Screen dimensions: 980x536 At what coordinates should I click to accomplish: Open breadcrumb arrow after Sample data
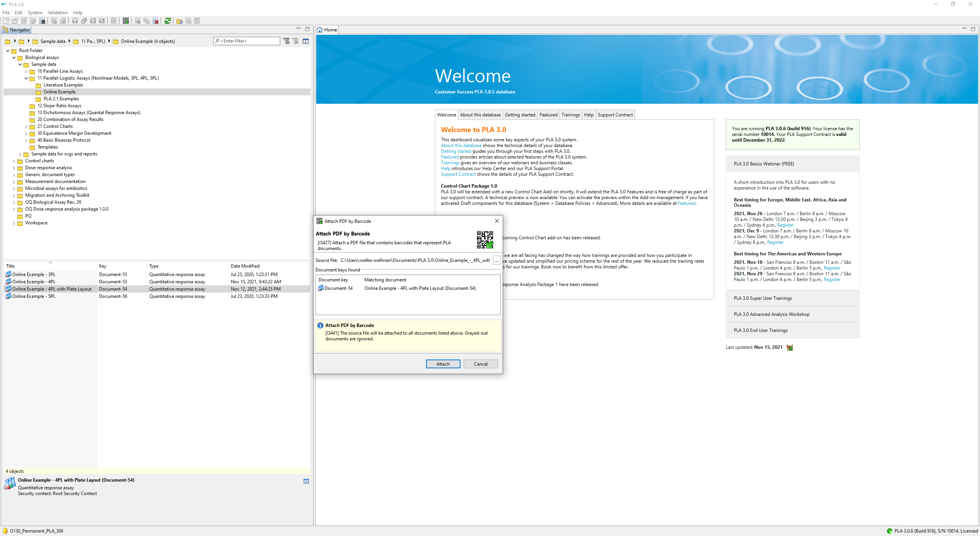coord(69,41)
